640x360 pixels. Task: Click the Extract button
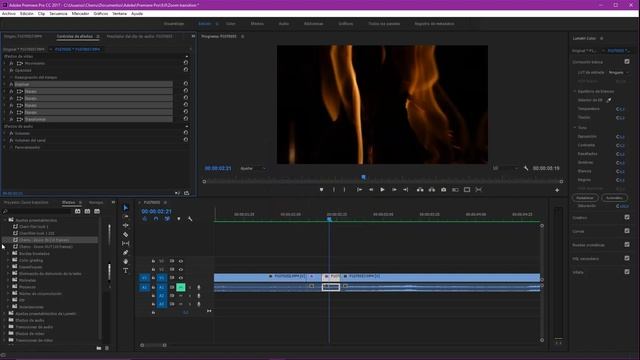[432, 190]
